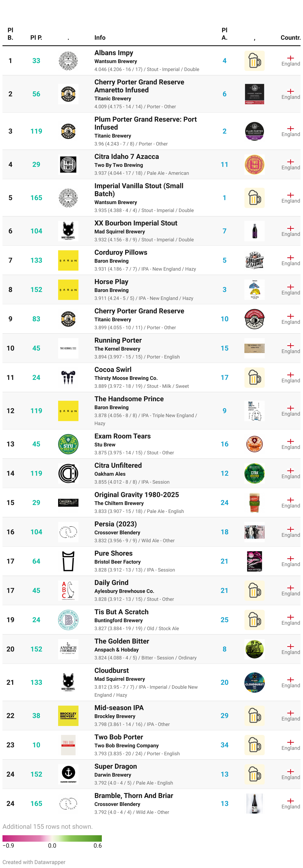Click the pink-to-green color scale legend

[x=52, y=838]
